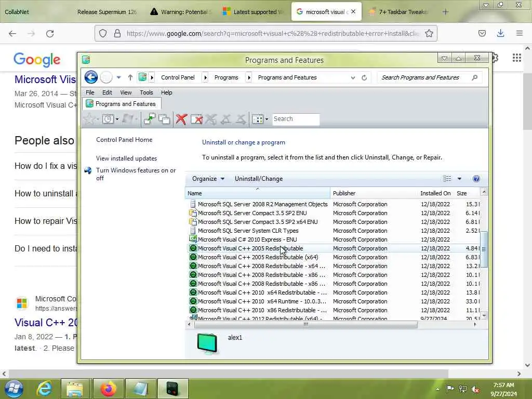
Task: Save page to Pocket icon
Action: [x=482, y=33]
